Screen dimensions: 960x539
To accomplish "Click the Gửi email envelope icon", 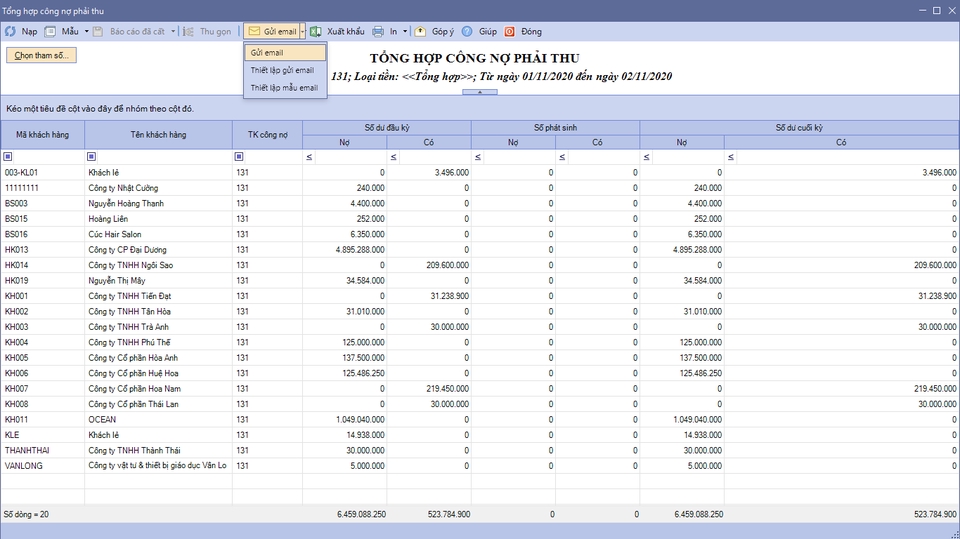I will click(254, 31).
